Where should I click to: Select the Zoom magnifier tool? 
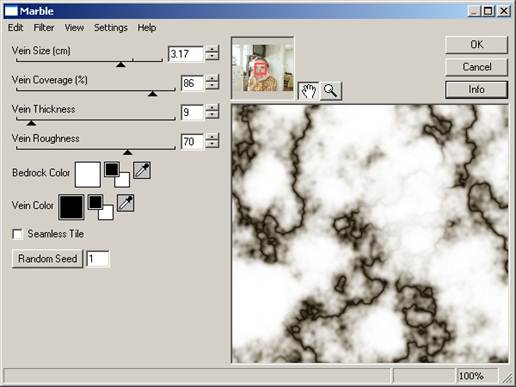point(331,90)
